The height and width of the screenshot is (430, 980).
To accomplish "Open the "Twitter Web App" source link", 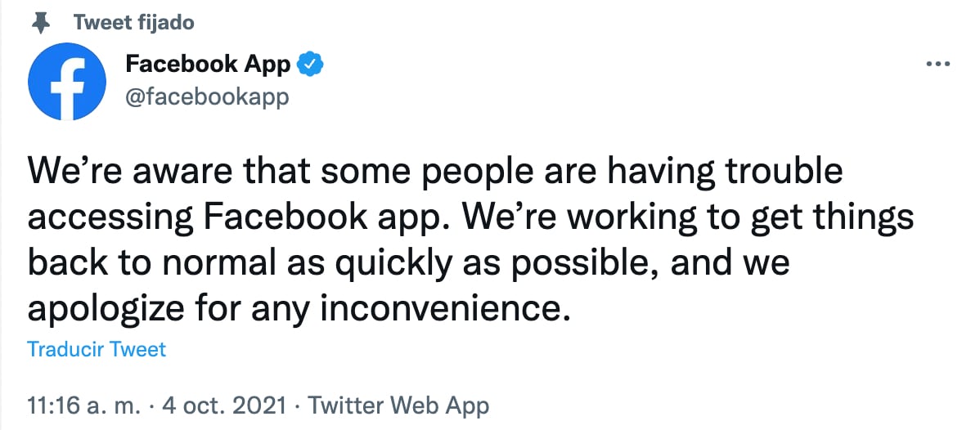I will [x=399, y=405].
